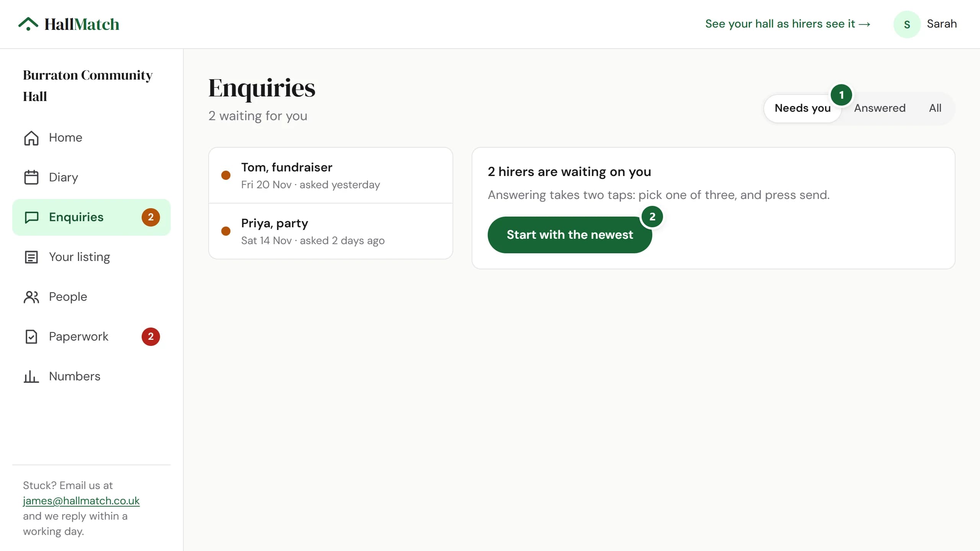Click the Home house icon in sidebar
Viewport: 980px width, 551px height.
coord(31,138)
